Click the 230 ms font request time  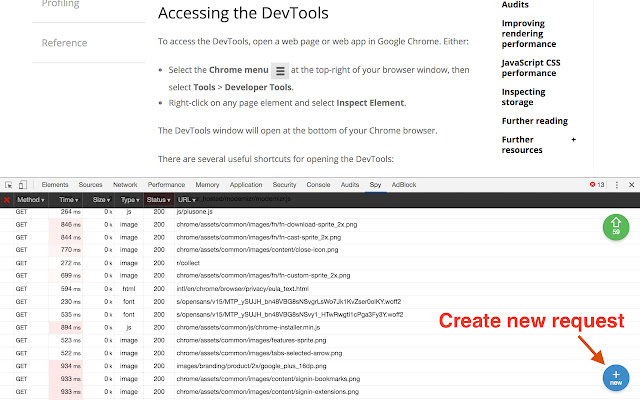click(x=66, y=302)
